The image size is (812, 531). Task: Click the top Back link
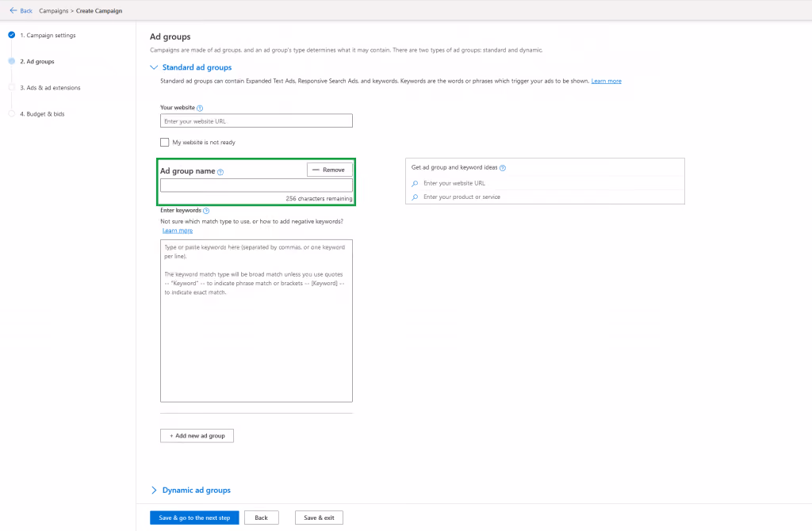[26, 11]
